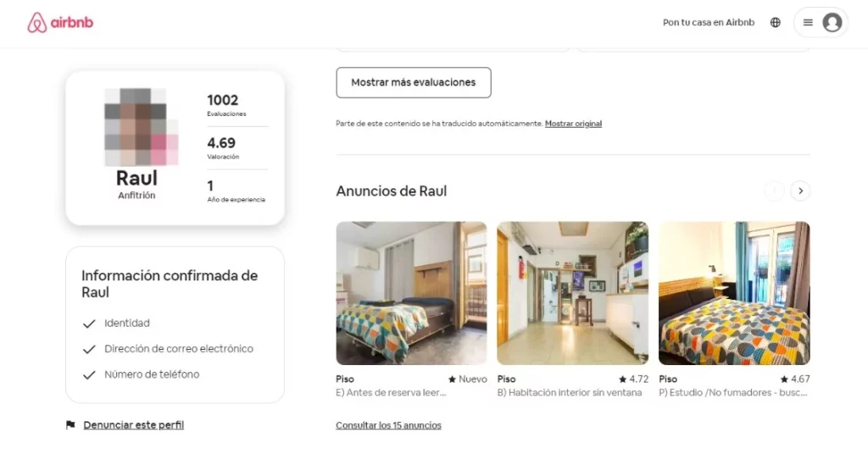The image size is (868, 465).
Task: Click the flag icon beside report profile
Action: (x=70, y=425)
